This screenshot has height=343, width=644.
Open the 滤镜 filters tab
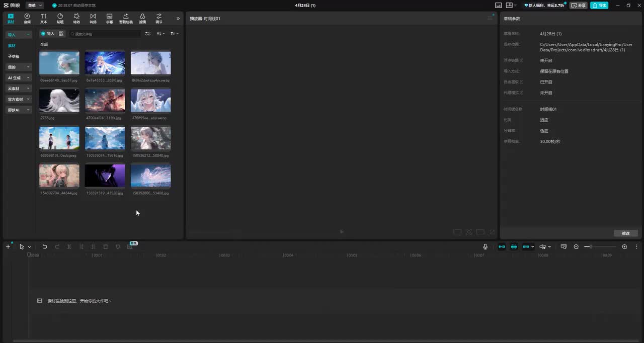tap(142, 19)
